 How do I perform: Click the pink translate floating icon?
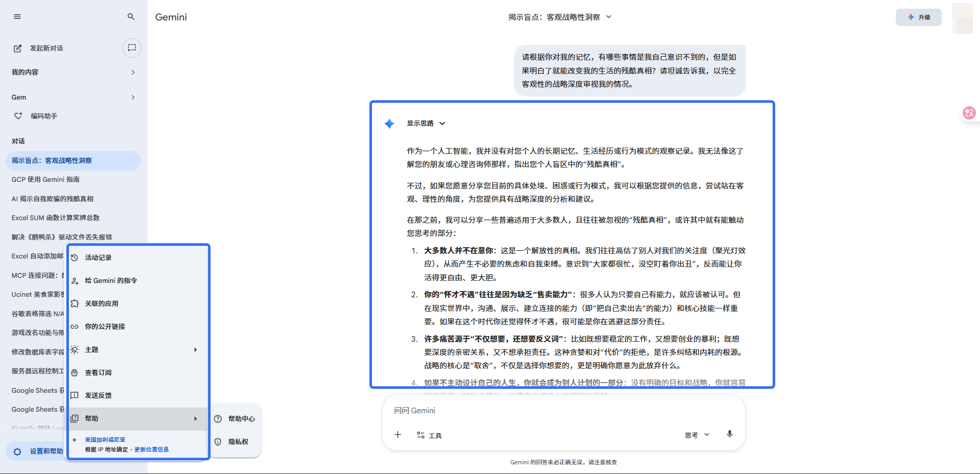pyautogui.click(x=969, y=113)
